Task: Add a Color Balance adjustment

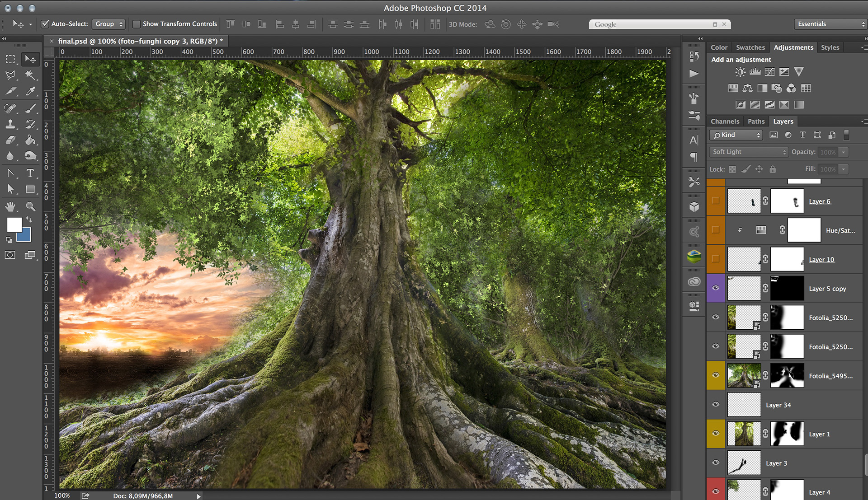Action: pyautogui.click(x=748, y=88)
